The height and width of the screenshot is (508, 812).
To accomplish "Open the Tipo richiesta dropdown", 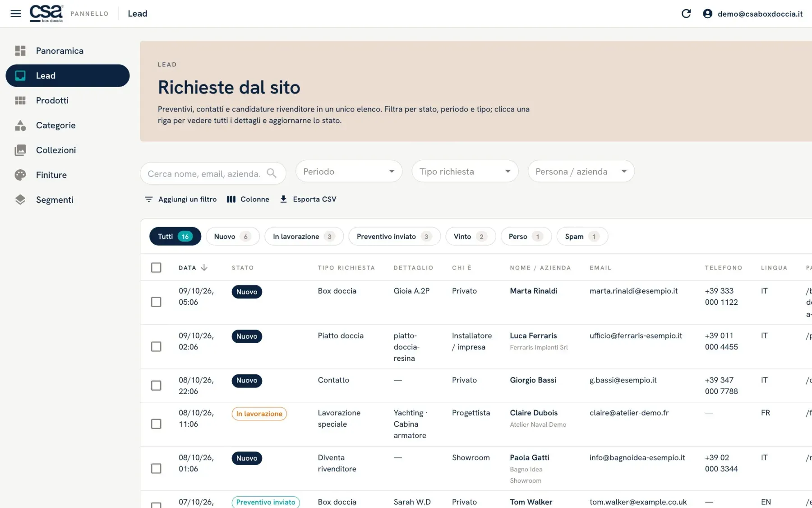I will 465,171.
